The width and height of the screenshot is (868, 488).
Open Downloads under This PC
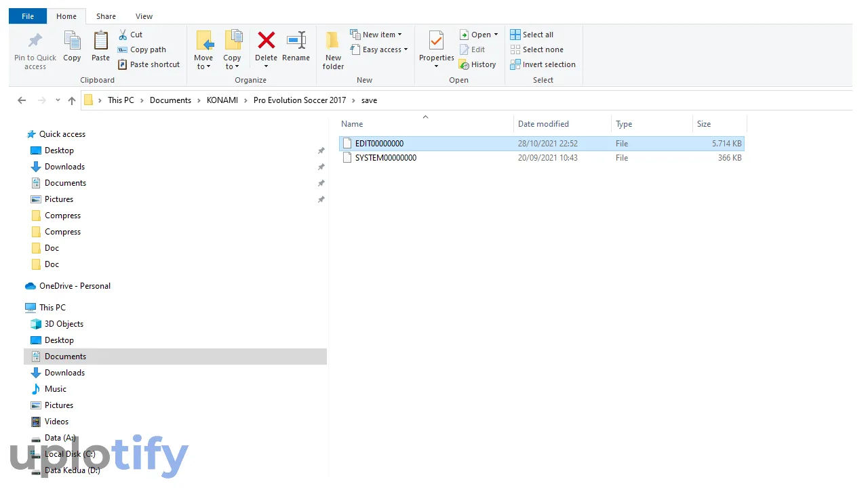[x=58, y=373]
